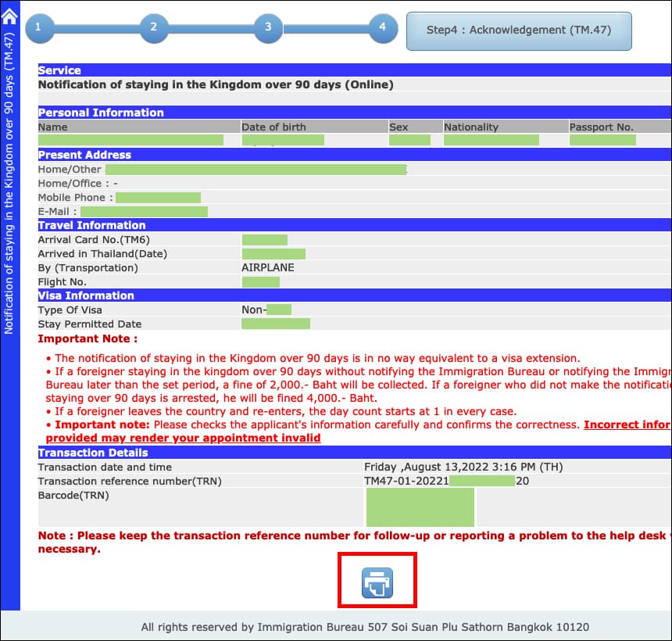Click 'Stay Permitted Date' label
This screenshot has width=672, height=641.
[x=90, y=324]
